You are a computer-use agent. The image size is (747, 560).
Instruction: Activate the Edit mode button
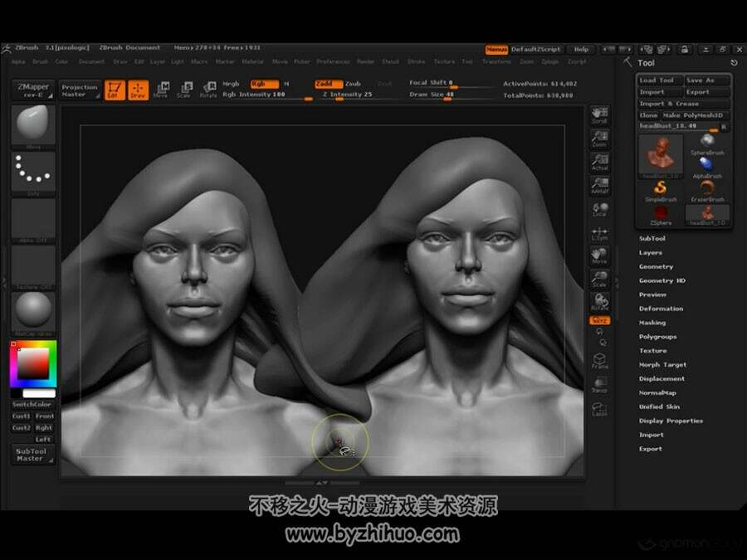pos(115,90)
